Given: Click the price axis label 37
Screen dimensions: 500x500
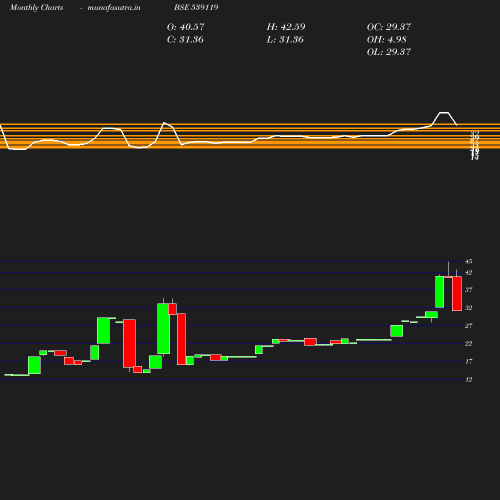Looking at the screenshot, I should [469, 290].
